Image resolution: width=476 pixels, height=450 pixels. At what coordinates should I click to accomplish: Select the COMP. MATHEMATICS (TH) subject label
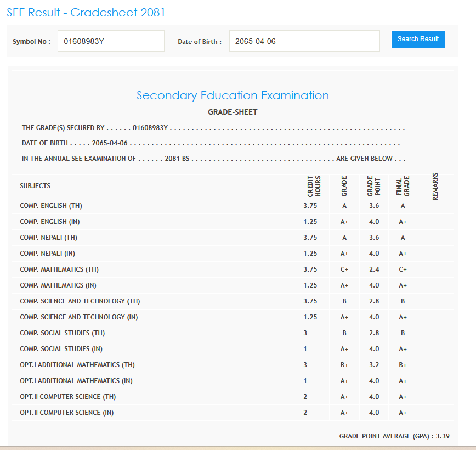59,269
